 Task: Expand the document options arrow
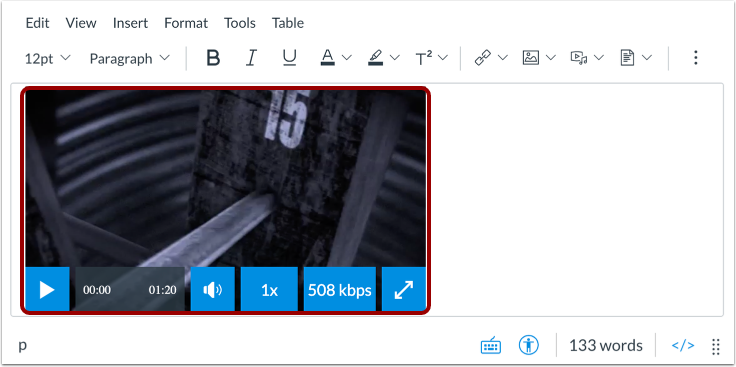647,58
